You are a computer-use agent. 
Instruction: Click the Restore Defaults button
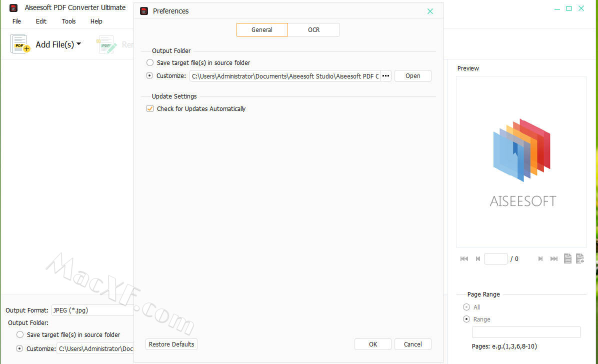coord(171,344)
